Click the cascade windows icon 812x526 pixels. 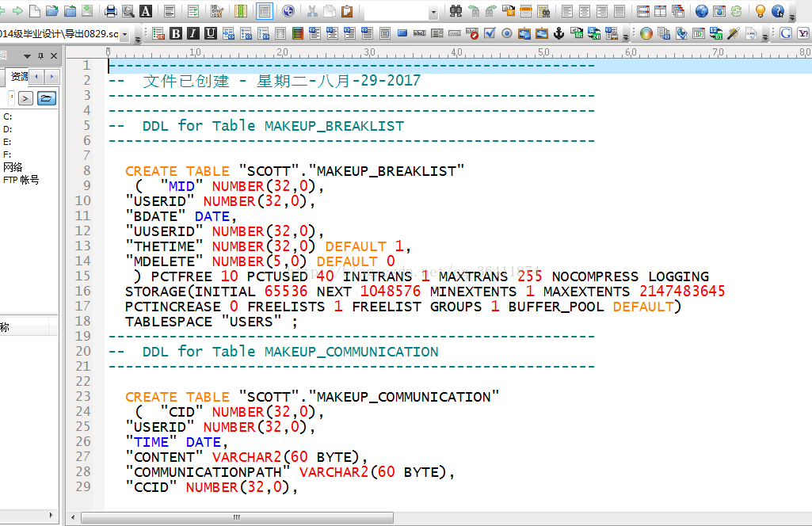coord(678,11)
